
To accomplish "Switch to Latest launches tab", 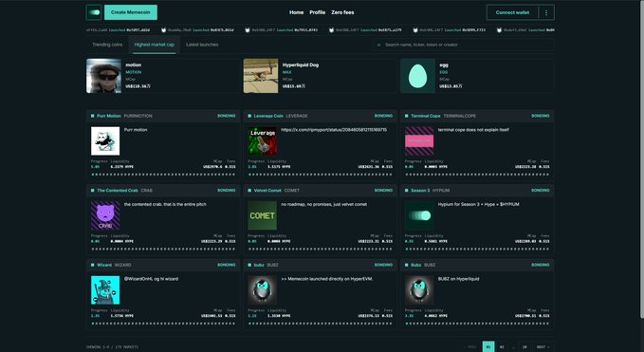I will pyautogui.click(x=202, y=45).
